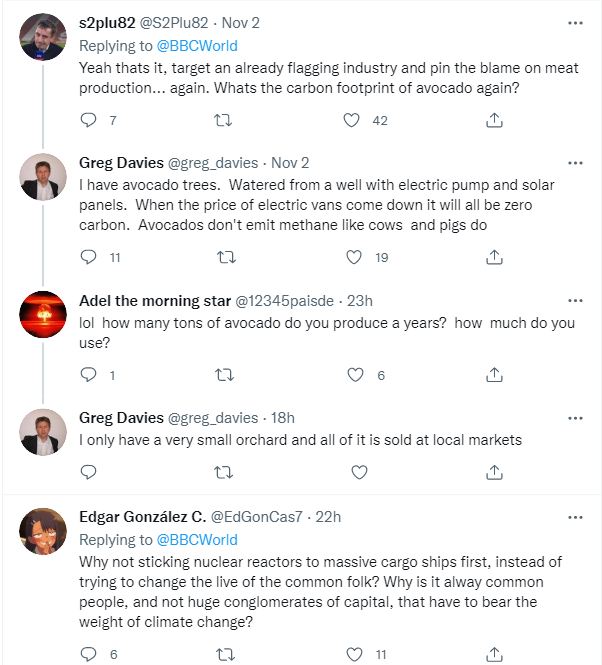Screen dimensions: 602x665
Task: Like Greg Davies' tweet with 19 likes
Action: click(352, 257)
